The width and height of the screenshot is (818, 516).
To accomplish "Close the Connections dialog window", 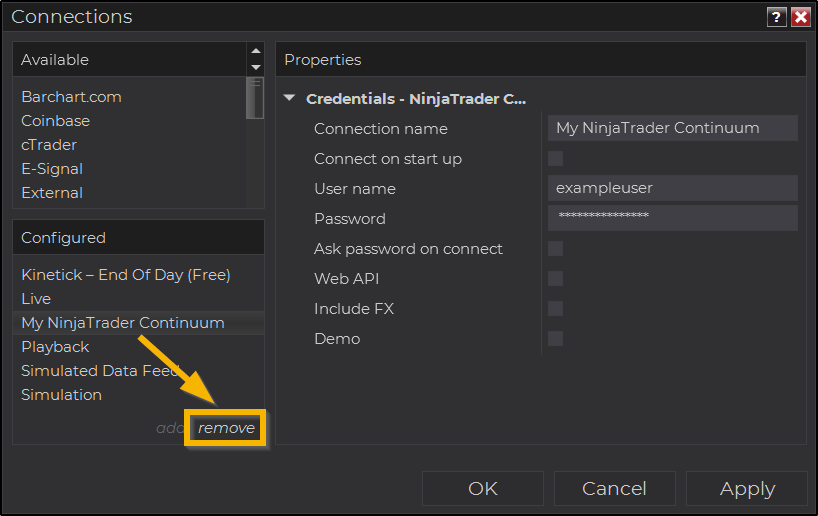I will click(x=800, y=17).
